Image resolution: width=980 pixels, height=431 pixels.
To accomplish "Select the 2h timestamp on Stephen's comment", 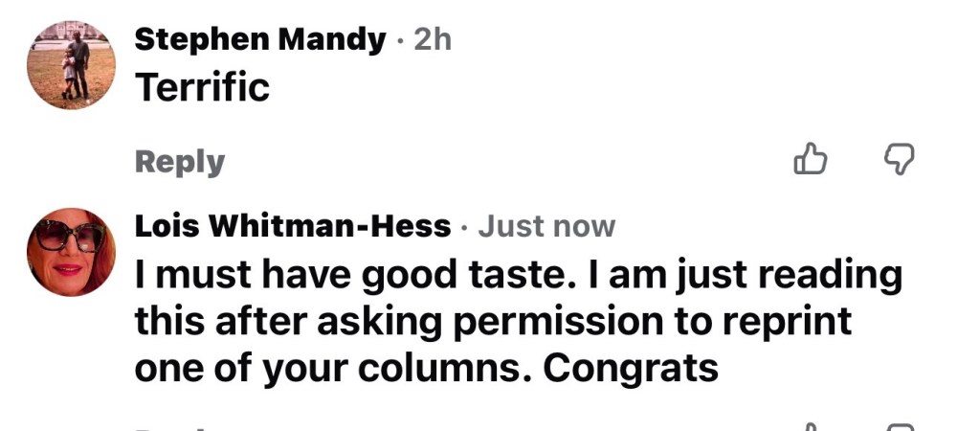I will (x=433, y=40).
